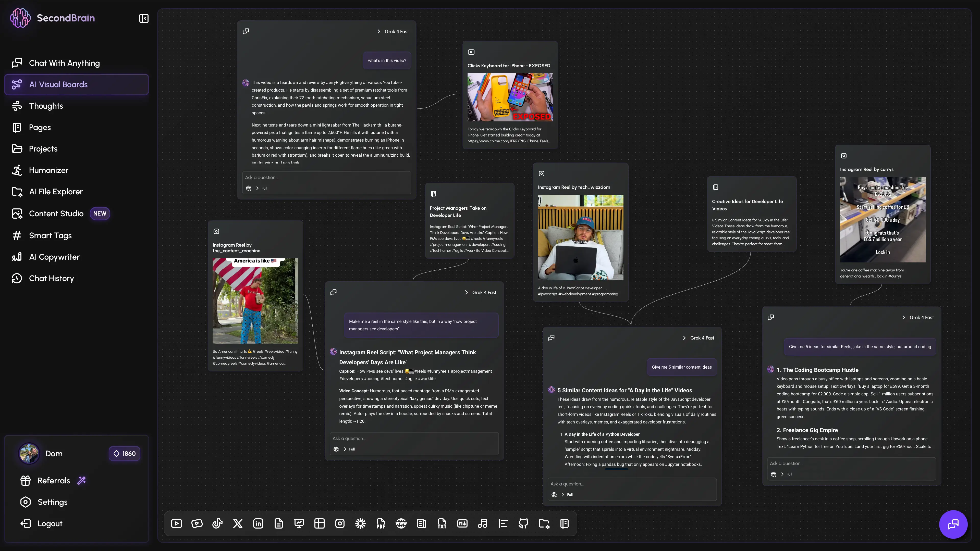The image size is (980, 551).
Task: Open Referrals from the sidebar
Action: (x=53, y=480)
